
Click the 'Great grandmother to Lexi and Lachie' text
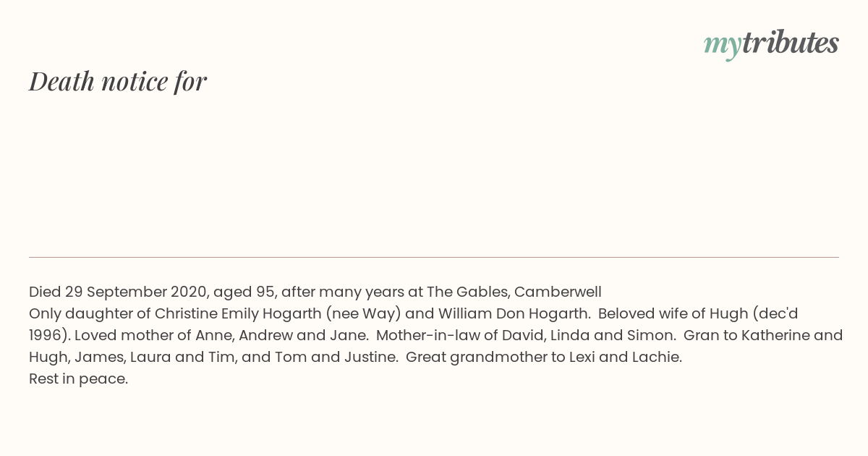coord(543,358)
